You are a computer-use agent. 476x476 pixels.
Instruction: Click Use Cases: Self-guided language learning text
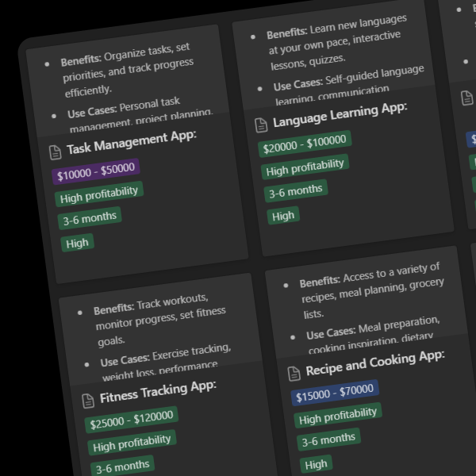(x=348, y=86)
